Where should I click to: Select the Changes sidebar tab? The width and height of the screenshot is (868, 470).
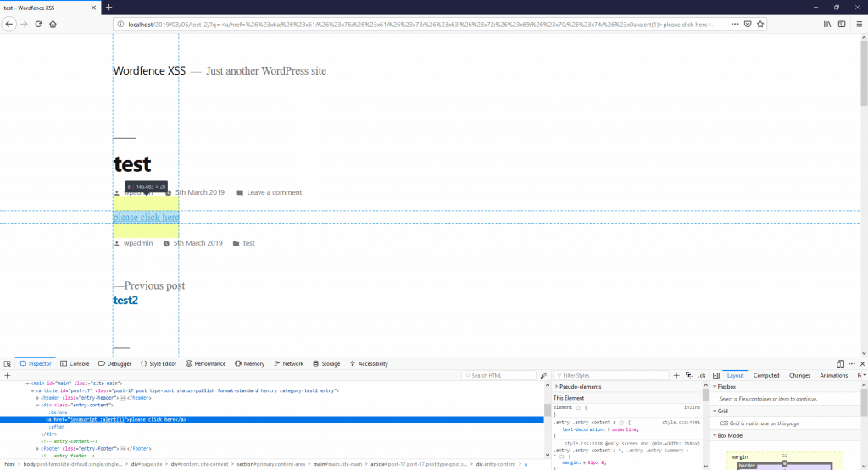(x=799, y=375)
